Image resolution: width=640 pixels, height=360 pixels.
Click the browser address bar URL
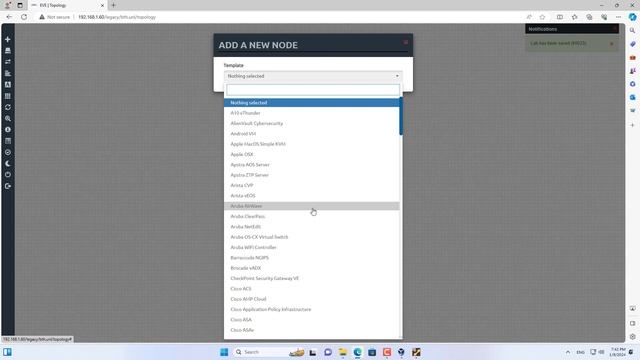[x=117, y=17]
